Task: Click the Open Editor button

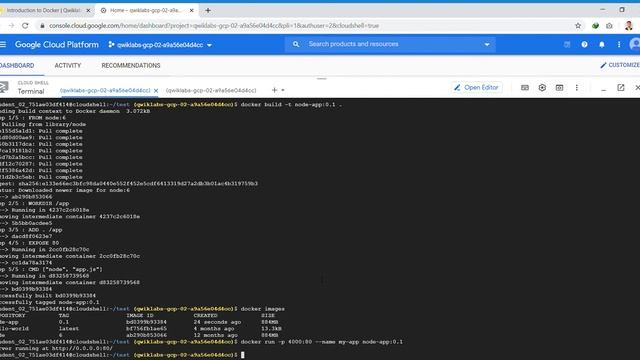Action: coord(476,87)
